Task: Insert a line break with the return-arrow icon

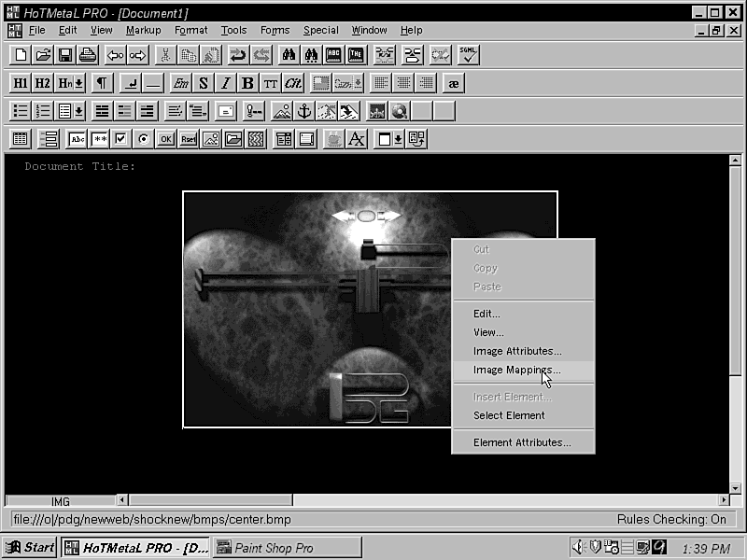Action: click(130, 83)
